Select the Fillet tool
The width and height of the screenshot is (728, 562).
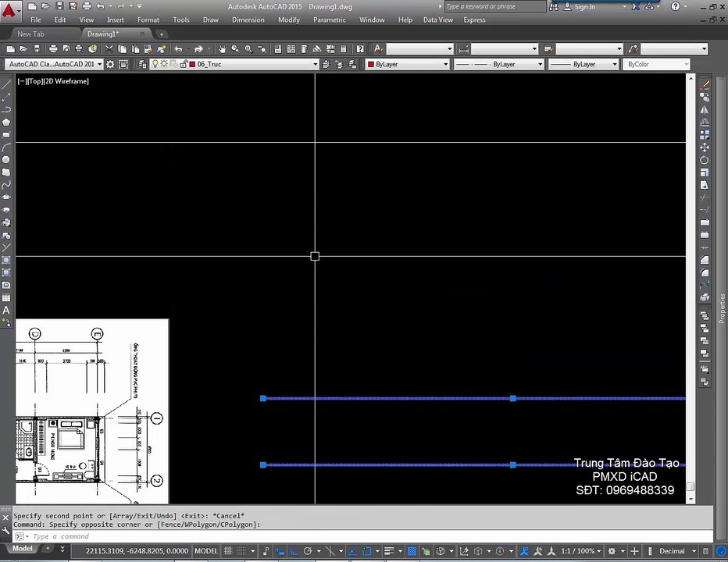pos(705,272)
